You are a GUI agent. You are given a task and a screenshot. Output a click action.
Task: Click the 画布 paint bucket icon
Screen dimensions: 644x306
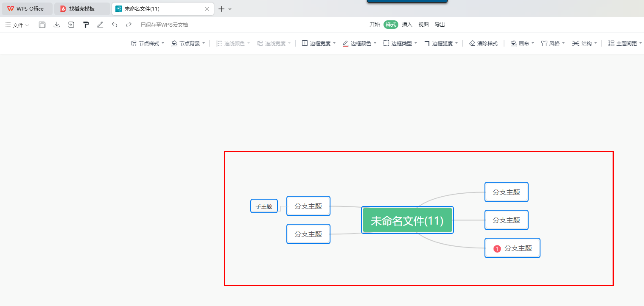click(x=514, y=43)
